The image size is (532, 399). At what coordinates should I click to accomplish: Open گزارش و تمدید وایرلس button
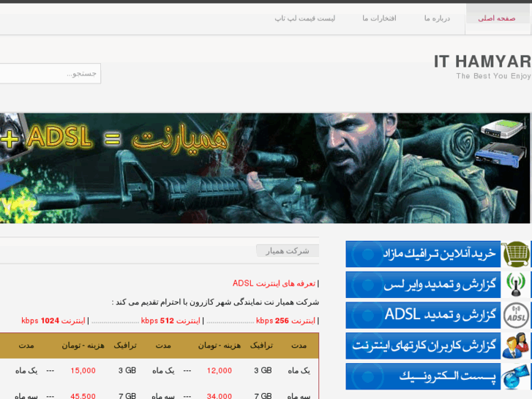[423, 285]
